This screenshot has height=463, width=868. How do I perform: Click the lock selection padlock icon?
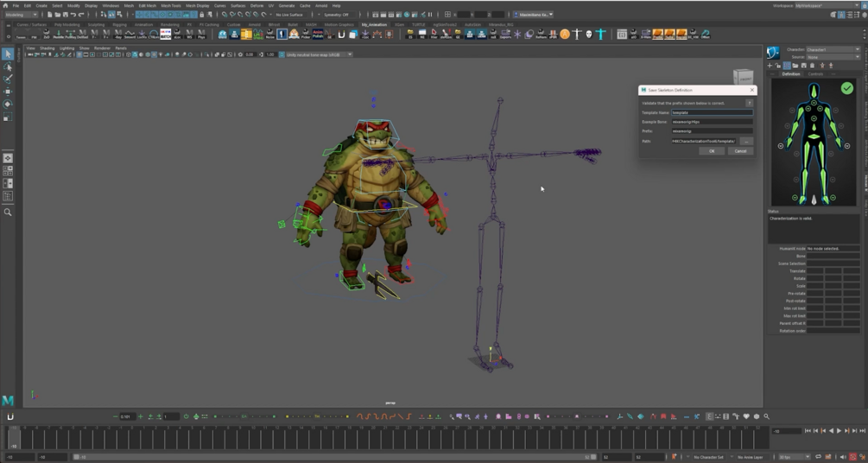pos(201,15)
